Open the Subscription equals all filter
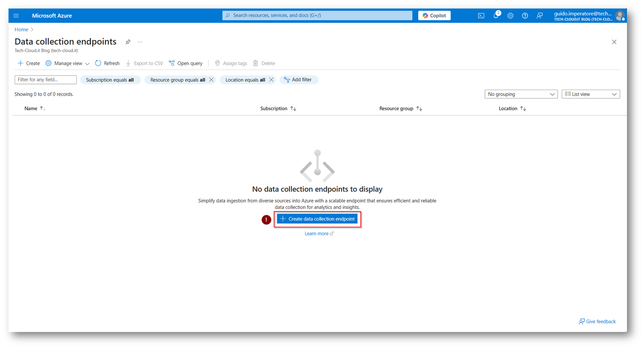Screen dimensions: 644x349 [110, 80]
